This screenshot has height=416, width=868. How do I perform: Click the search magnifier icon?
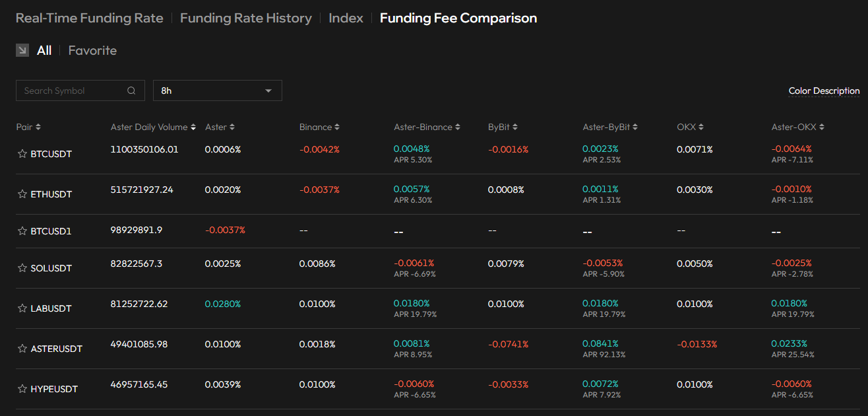pyautogui.click(x=131, y=90)
